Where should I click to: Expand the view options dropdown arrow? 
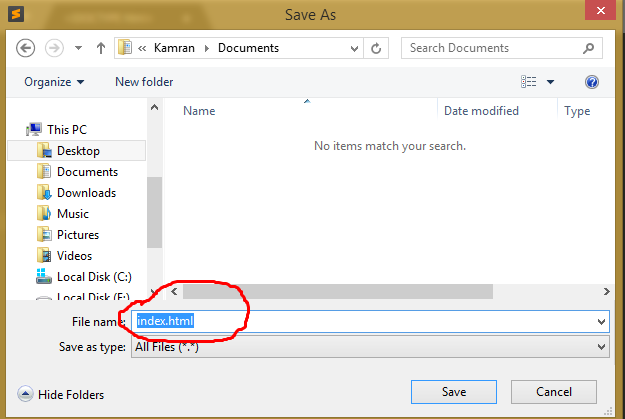(551, 82)
